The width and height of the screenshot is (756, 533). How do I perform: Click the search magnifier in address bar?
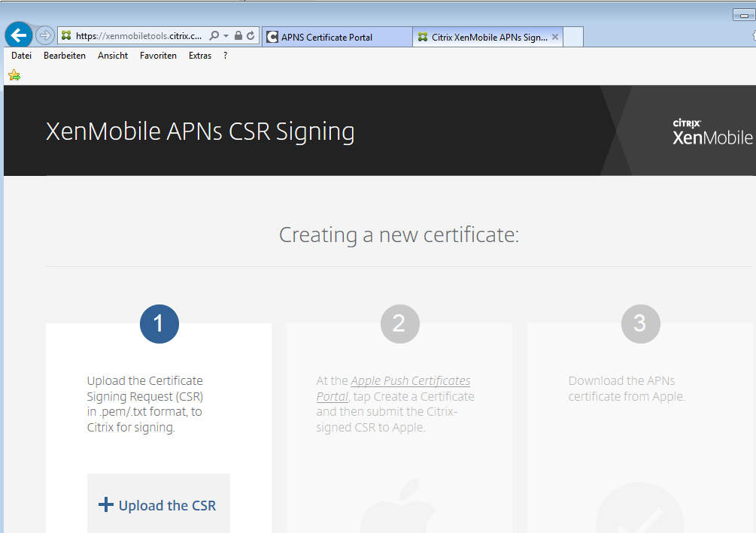pyautogui.click(x=214, y=35)
